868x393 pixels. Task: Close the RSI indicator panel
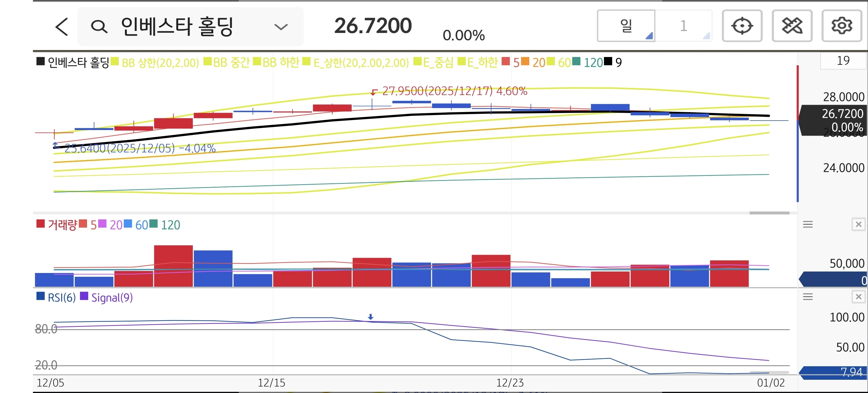pyautogui.click(x=858, y=297)
